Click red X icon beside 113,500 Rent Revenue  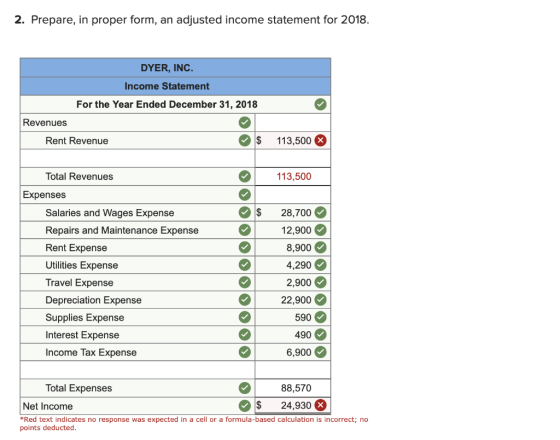(320, 141)
